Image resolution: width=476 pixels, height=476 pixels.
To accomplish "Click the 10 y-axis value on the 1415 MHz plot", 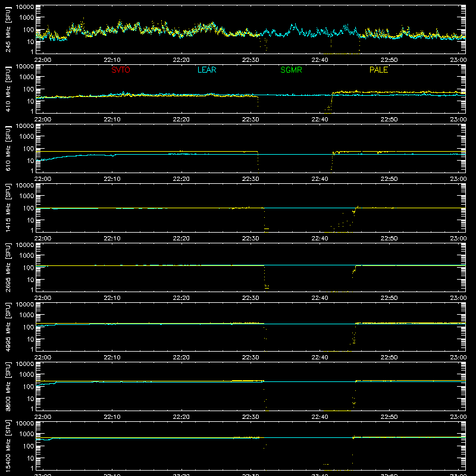I will (30, 220).
